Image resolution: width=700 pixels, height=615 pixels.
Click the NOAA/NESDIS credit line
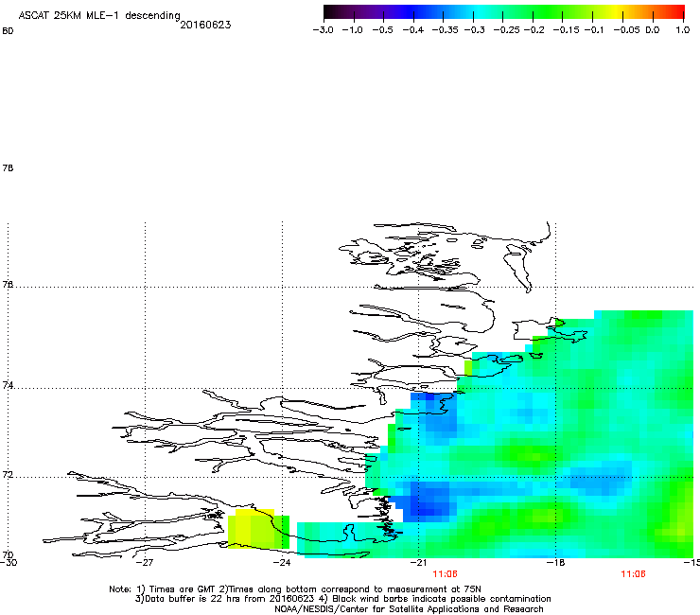(409, 609)
